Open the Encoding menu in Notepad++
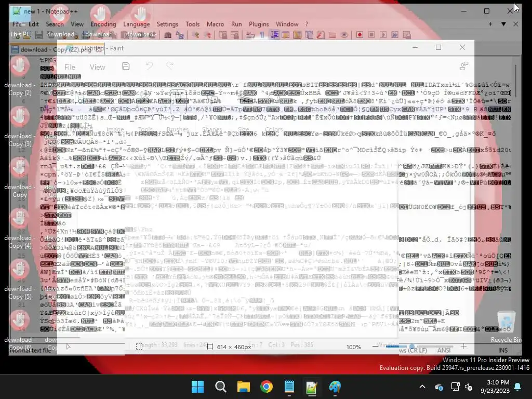 [x=103, y=24]
